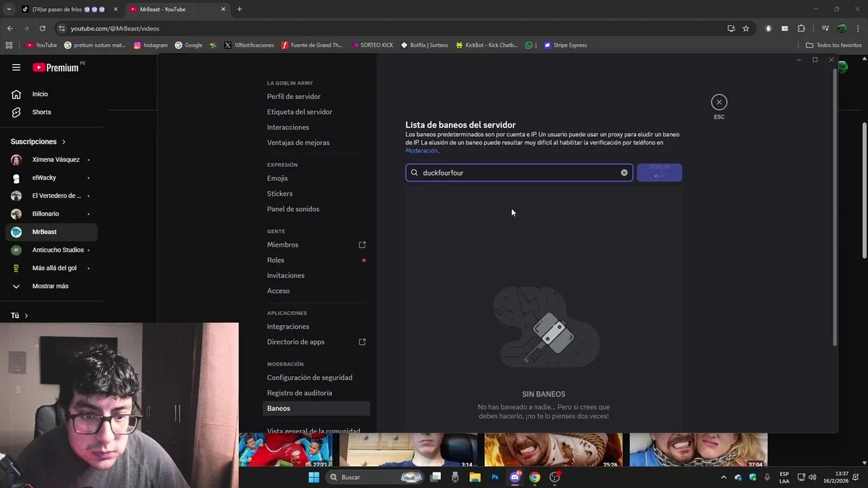Screen dimensions: 868x488
Task: Open Instagram bookmark
Action: tap(151, 45)
